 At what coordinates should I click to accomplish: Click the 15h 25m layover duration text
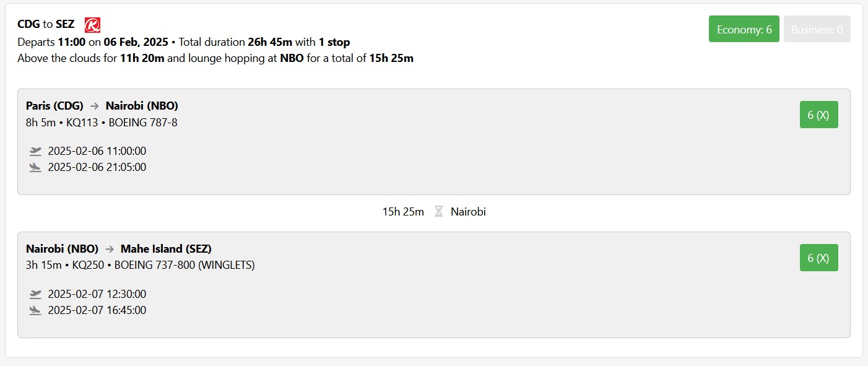(x=403, y=212)
